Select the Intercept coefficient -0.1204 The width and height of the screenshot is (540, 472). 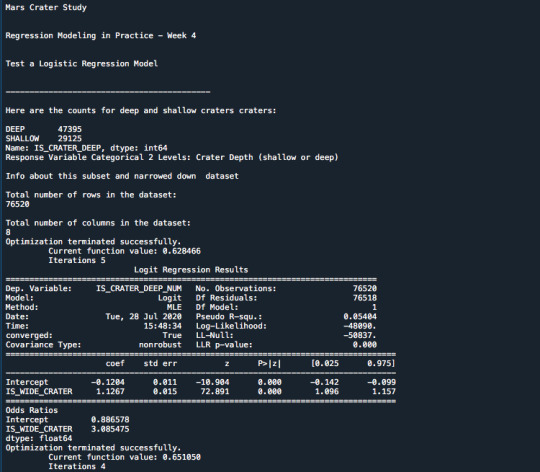pyautogui.click(x=108, y=382)
